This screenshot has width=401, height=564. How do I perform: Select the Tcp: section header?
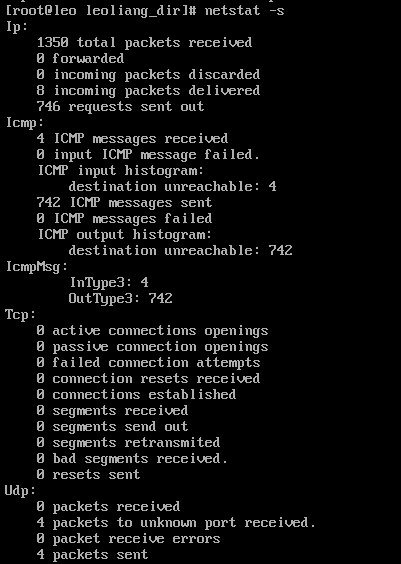(20, 315)
